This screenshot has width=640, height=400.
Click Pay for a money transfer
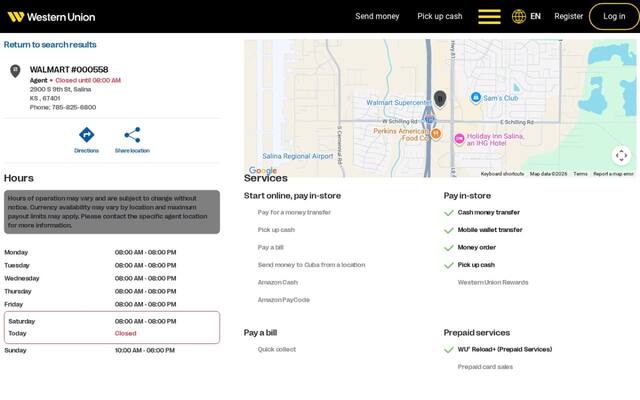pos(294,213)
